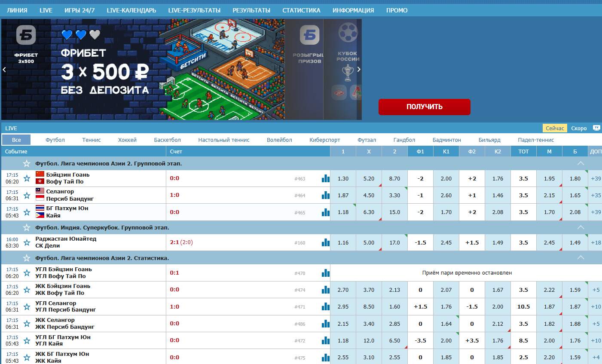This screenshot has width=602, height=364.
Task: Click previous arrow on promo banner
Action: coord(4,69)
